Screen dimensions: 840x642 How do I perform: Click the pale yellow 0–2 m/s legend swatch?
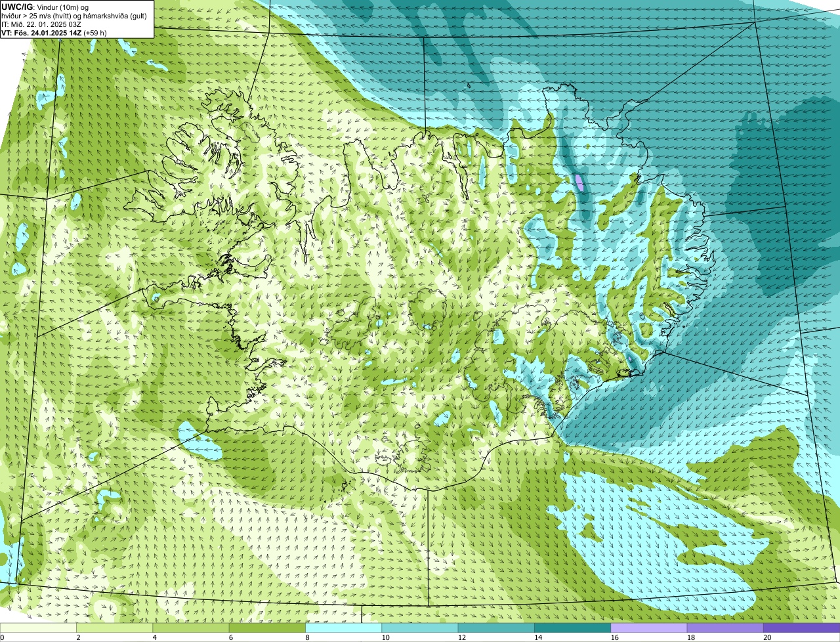pos(38,628)
